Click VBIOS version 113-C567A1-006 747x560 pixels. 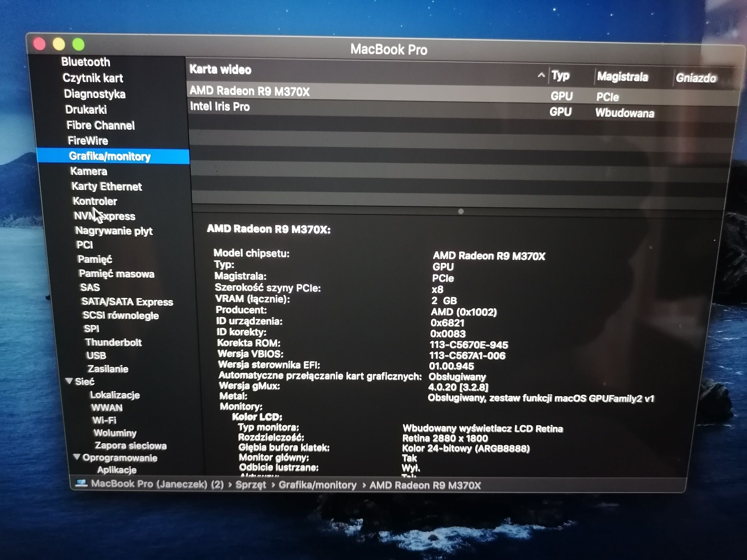click(x=467, y=356)
